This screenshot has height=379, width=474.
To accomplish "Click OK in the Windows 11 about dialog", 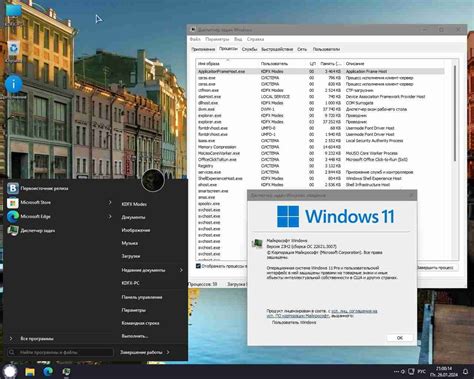I will pos(400,338).
